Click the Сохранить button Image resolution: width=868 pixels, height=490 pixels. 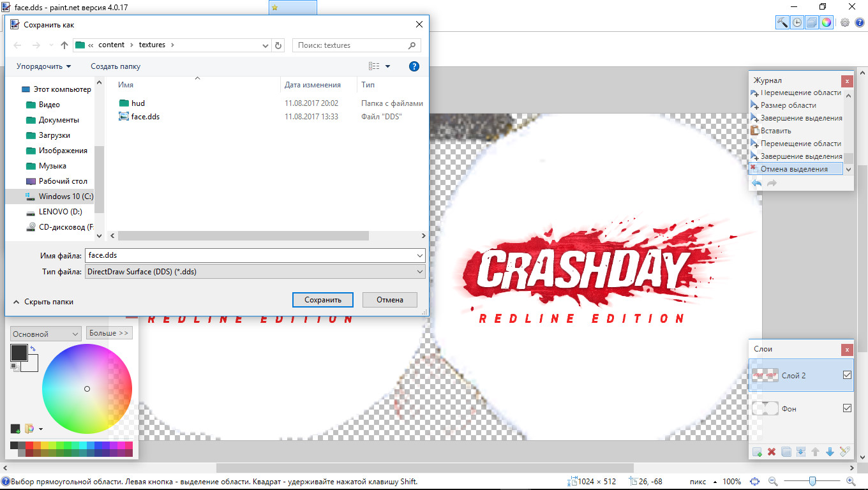tap(323, 300)
